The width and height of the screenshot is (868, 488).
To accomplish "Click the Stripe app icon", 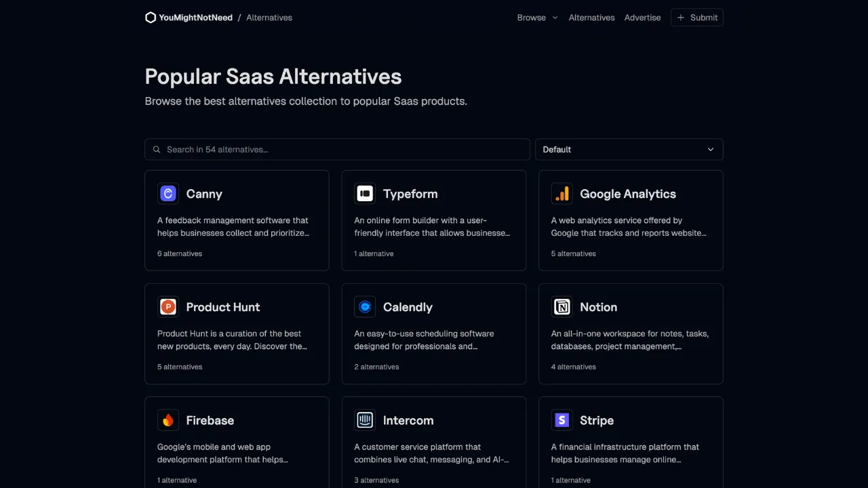I will pyautogui.click(x=561, y=420).
